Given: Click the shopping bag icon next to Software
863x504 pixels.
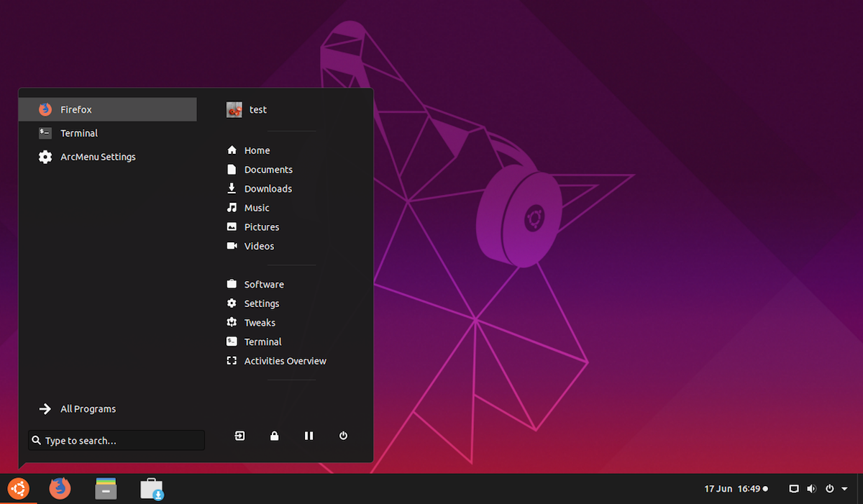Looking at the screenshot, I should pyautogui.click(x=232, y=284).
